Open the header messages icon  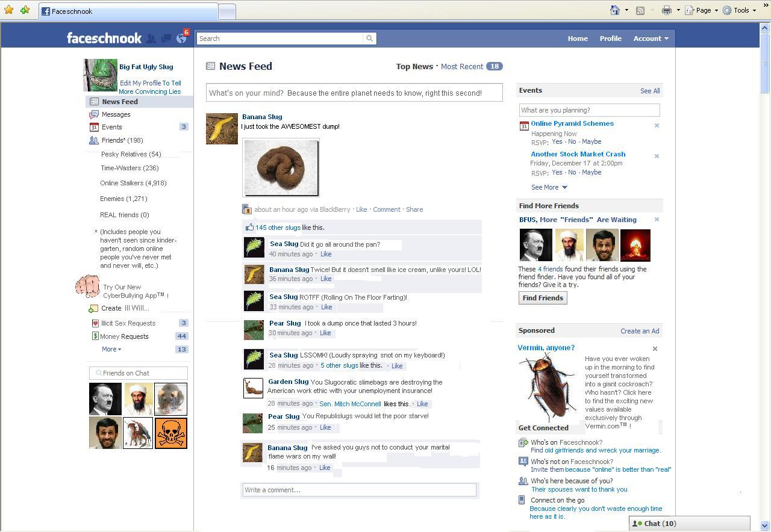pos(166,39)
